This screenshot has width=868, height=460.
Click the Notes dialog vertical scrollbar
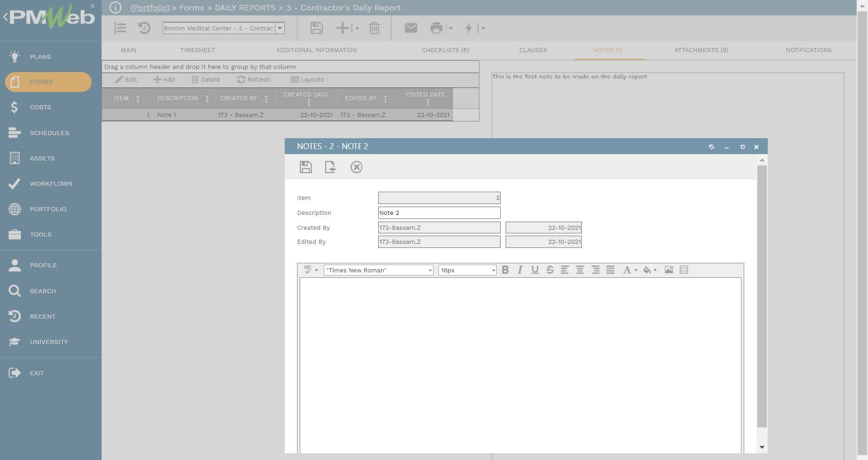(x=762, y=296)
